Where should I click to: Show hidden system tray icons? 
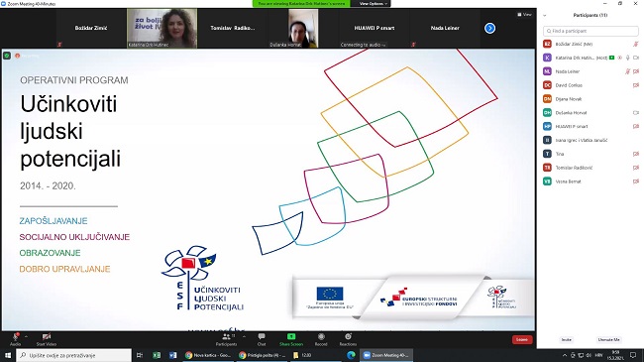[565, 355]
